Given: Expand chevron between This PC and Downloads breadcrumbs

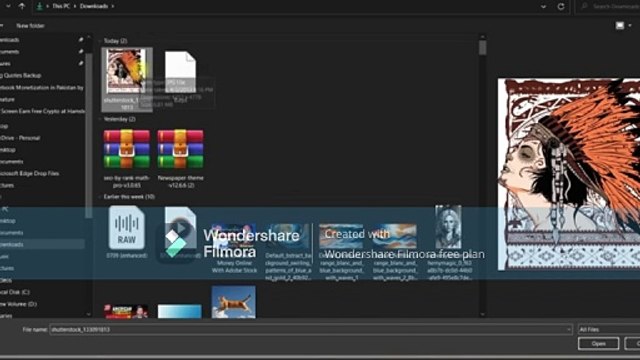Looking at the screenshot, I should pyautogui.click(x=75, y=6).
